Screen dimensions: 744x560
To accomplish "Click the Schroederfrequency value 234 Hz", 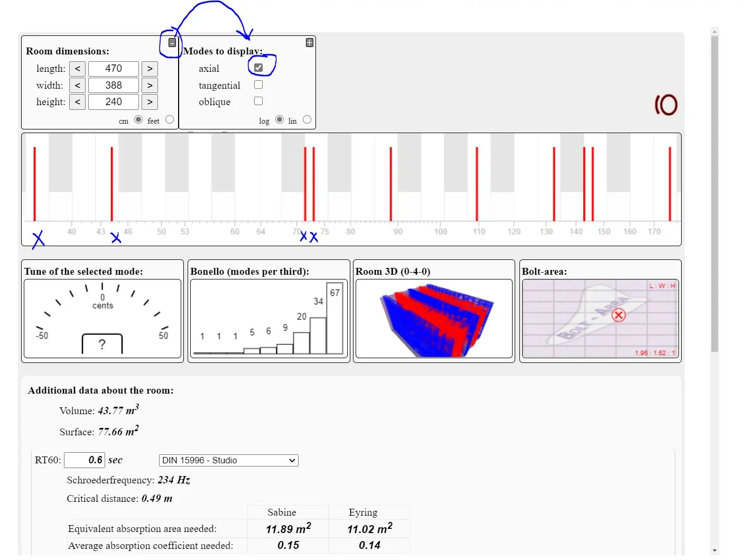I will [174, 480].
